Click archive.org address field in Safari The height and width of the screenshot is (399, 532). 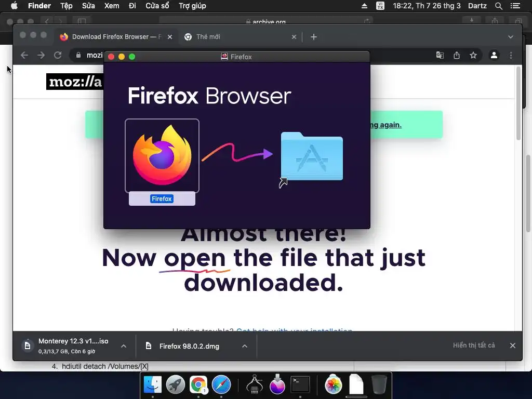(266, 21)
